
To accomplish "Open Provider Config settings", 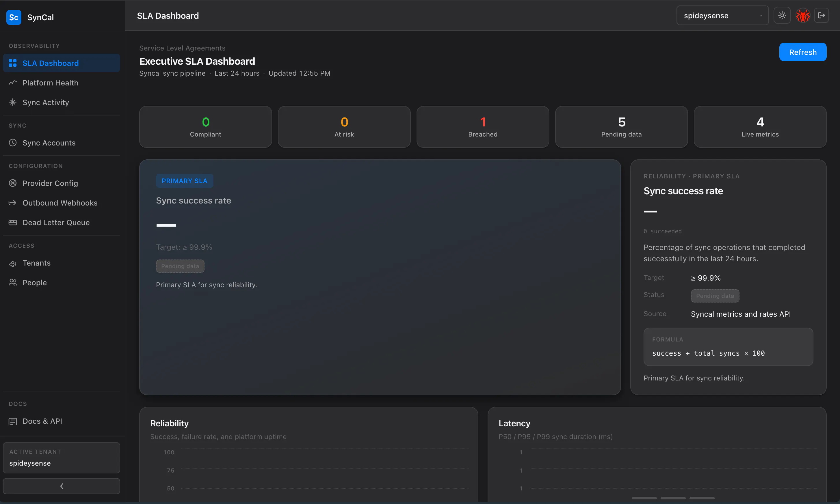I will tap(62, 183).
